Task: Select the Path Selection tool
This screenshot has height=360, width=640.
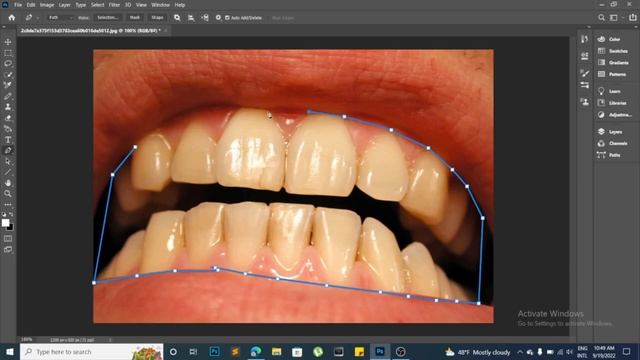Action: click(x=8, y=162)
